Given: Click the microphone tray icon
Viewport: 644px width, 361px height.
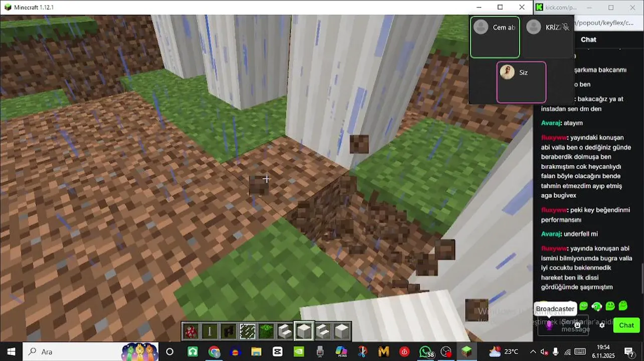Looking at the screenshot, I should coord(556,351).
